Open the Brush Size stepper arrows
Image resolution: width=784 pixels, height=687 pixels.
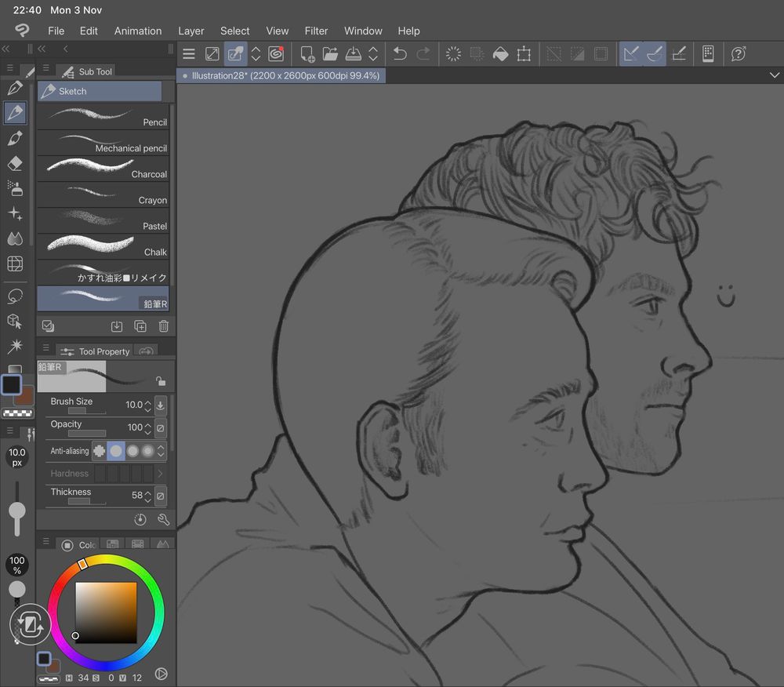(x=148, y=405)
